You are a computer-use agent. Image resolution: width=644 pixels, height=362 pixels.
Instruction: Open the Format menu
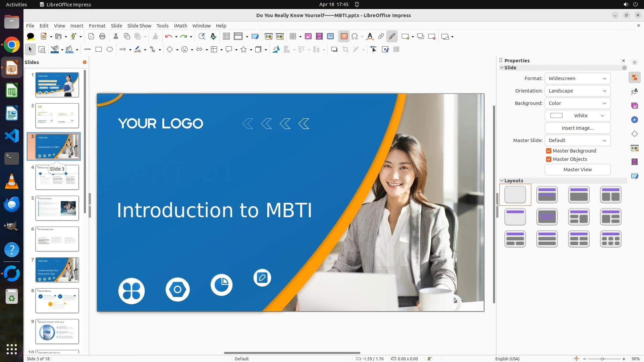point(97,26)
